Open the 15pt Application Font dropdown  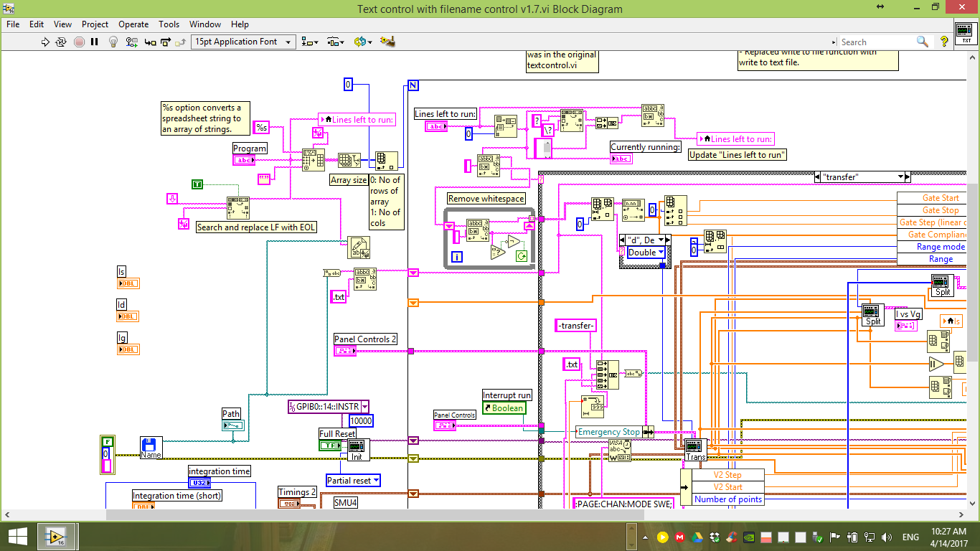click(x=243, y=42)
